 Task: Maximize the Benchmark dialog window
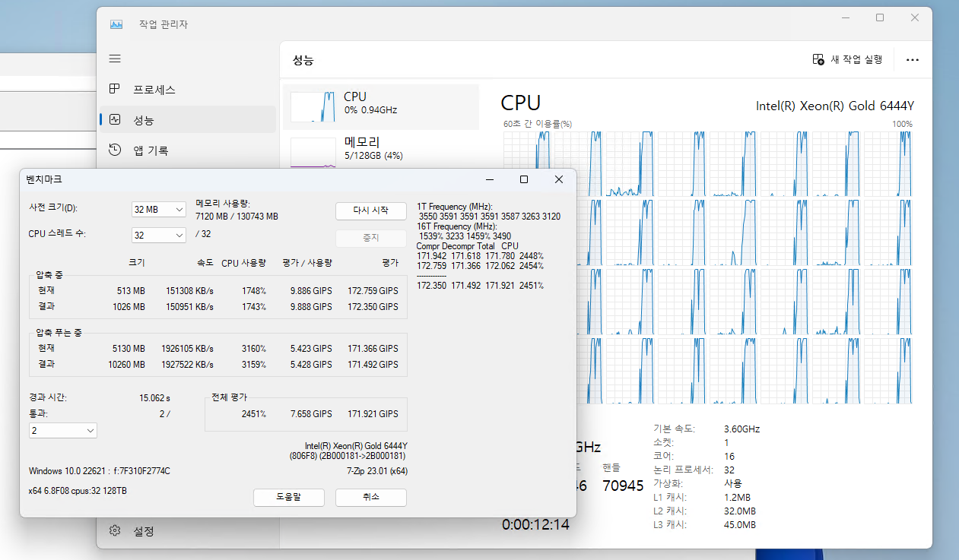(524, 179)
